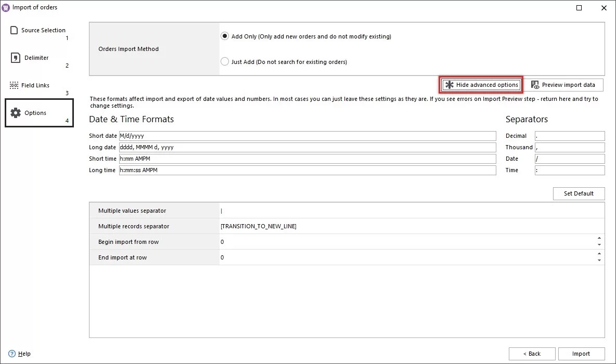The image size is (616, 364).
Task: Click the Decimal separator field
Action: pos(569,136)
